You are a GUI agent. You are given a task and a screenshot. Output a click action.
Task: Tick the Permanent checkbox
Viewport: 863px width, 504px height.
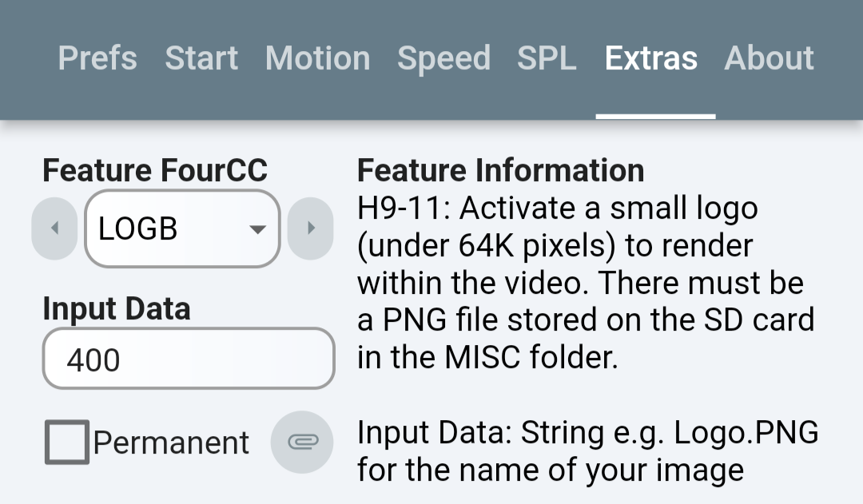click(67, 442)
